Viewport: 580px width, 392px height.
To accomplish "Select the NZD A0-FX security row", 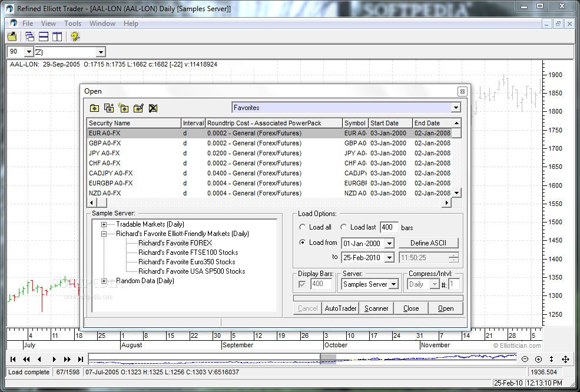I will [270, 193].
